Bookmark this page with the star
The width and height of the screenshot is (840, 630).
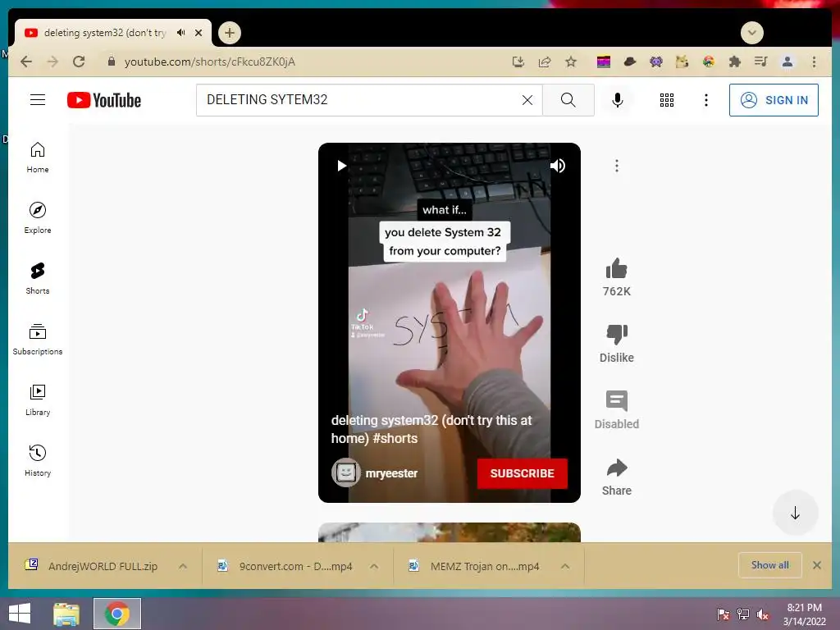click(571, 62)
